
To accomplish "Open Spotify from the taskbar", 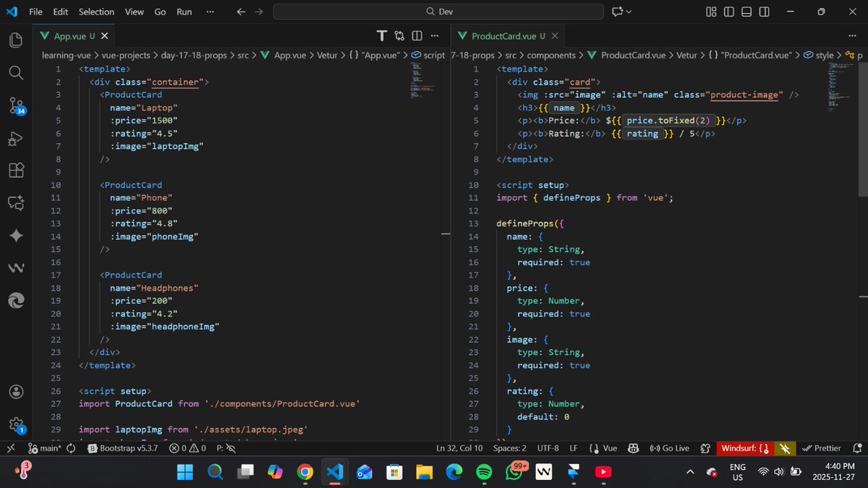I will coord(483,471).
